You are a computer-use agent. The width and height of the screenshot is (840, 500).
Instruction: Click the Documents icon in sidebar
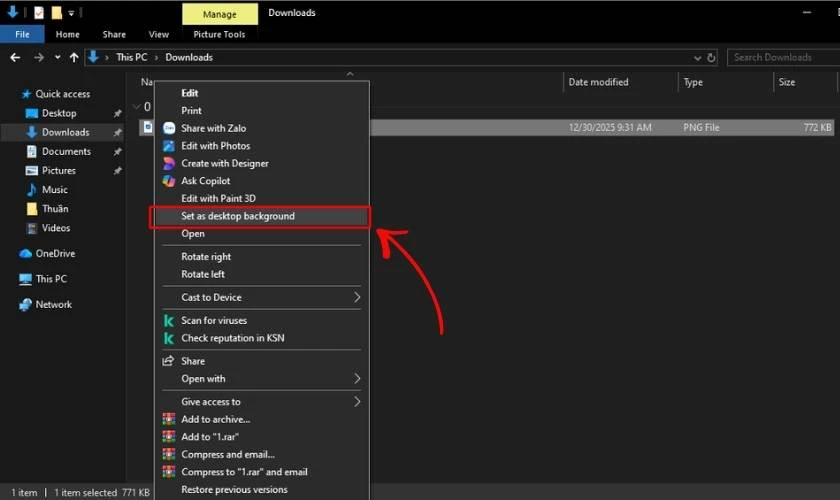32,152
